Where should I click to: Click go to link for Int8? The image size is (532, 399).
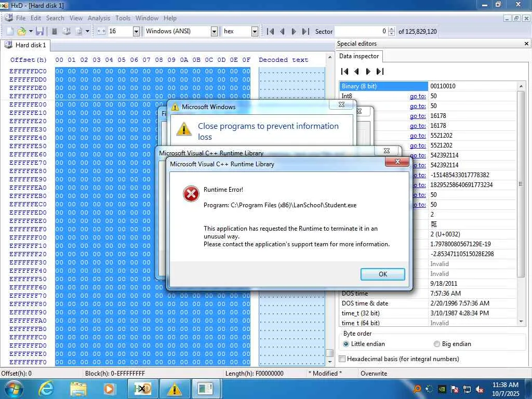click(418, 96)
